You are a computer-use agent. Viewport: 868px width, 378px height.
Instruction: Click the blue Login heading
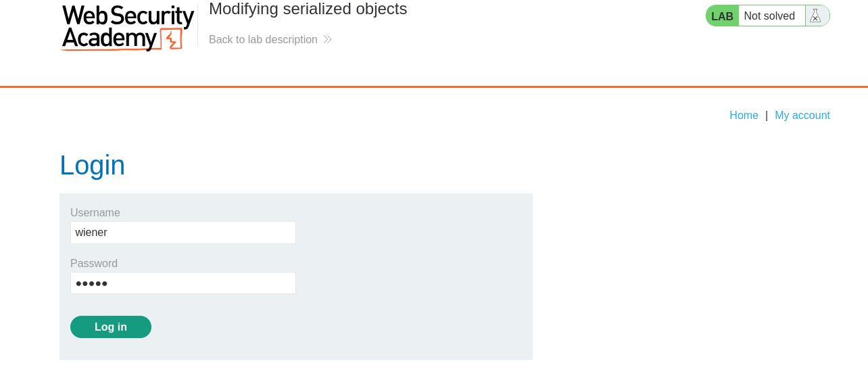tap(93, 166)
